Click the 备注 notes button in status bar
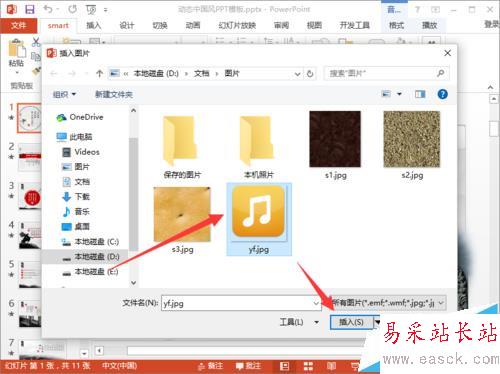This screenshot has height=374, width=500. click(210, 366)
